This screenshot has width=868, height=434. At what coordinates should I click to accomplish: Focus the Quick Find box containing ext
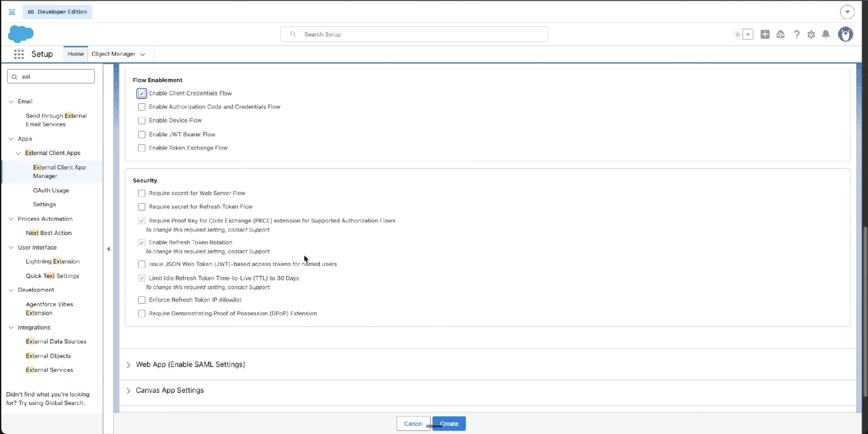[51, 76]
